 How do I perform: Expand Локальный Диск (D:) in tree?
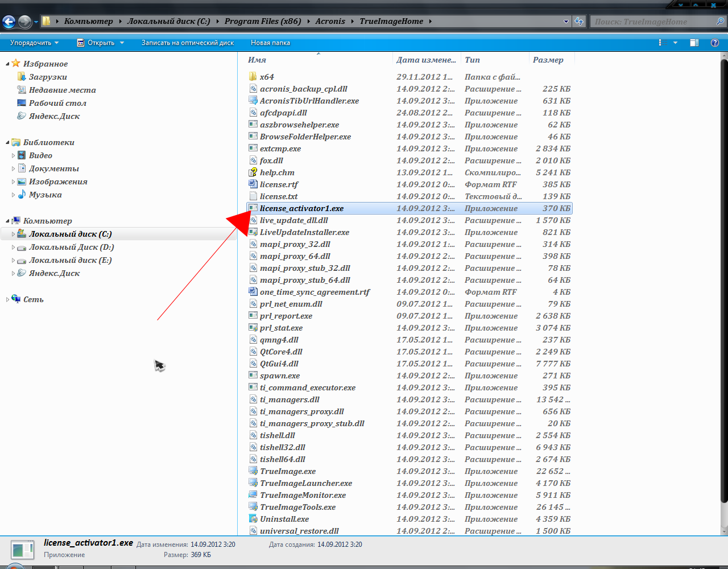(13, 247)
